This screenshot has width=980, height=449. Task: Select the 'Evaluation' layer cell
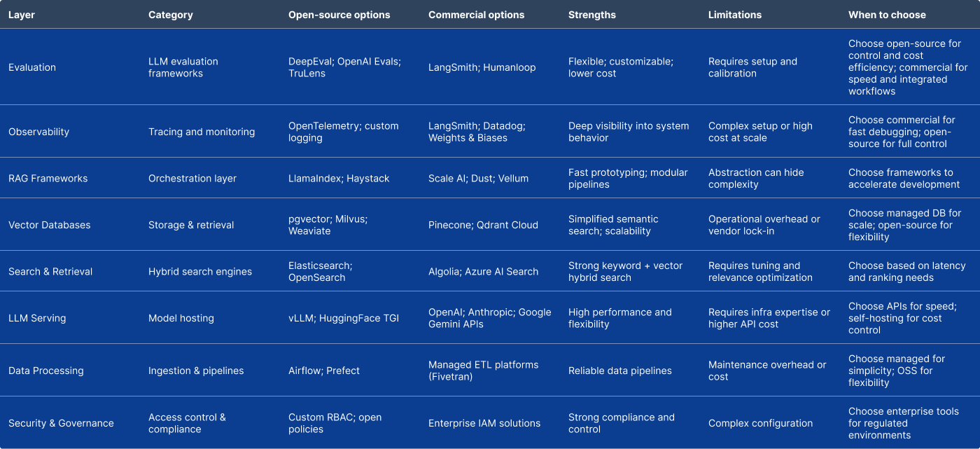click(32, 67)
